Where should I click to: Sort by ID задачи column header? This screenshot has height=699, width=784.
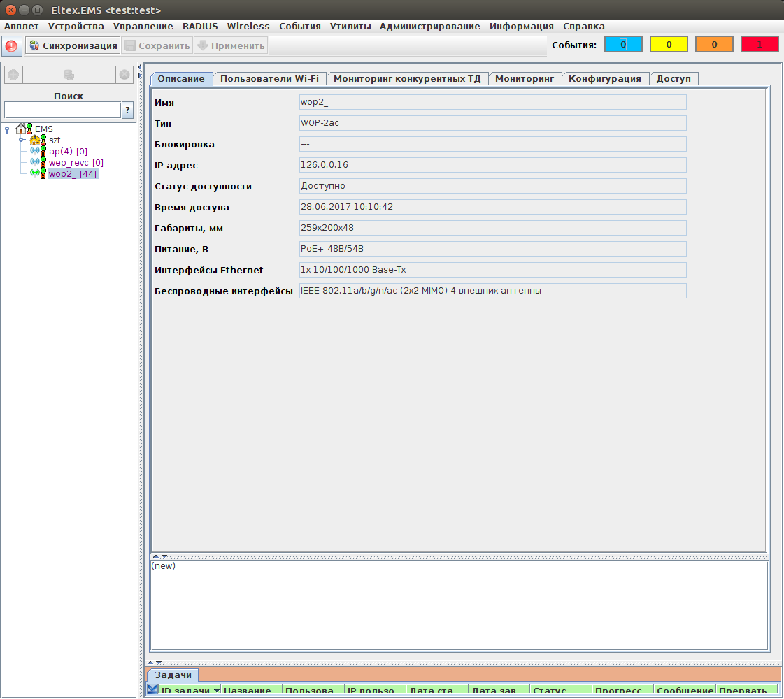click(190, 691)
